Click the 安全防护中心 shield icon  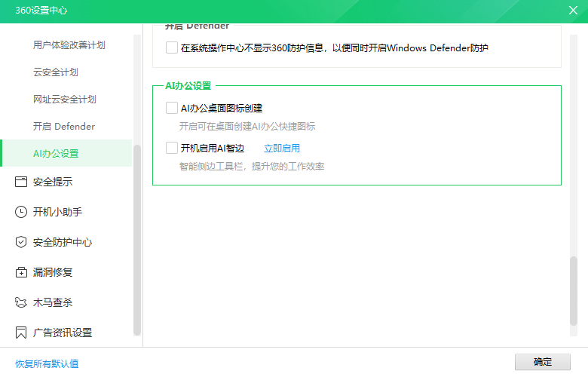21,242
